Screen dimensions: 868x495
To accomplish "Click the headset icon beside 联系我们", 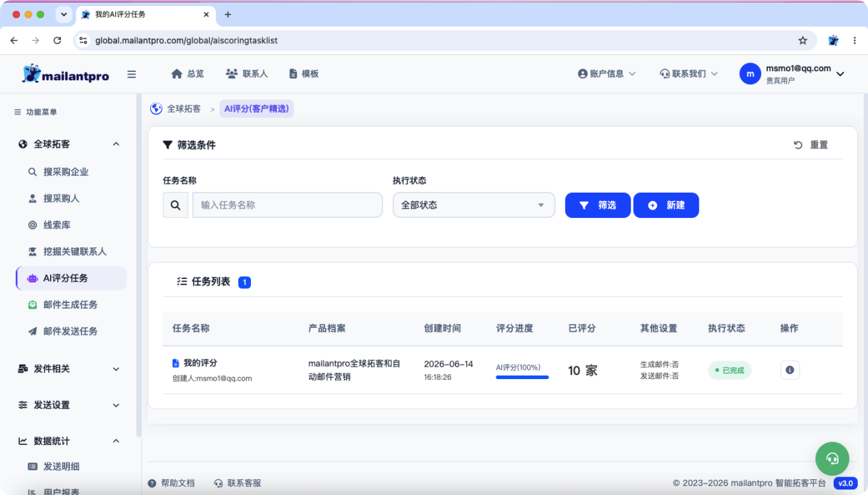I will pos(664,73).
